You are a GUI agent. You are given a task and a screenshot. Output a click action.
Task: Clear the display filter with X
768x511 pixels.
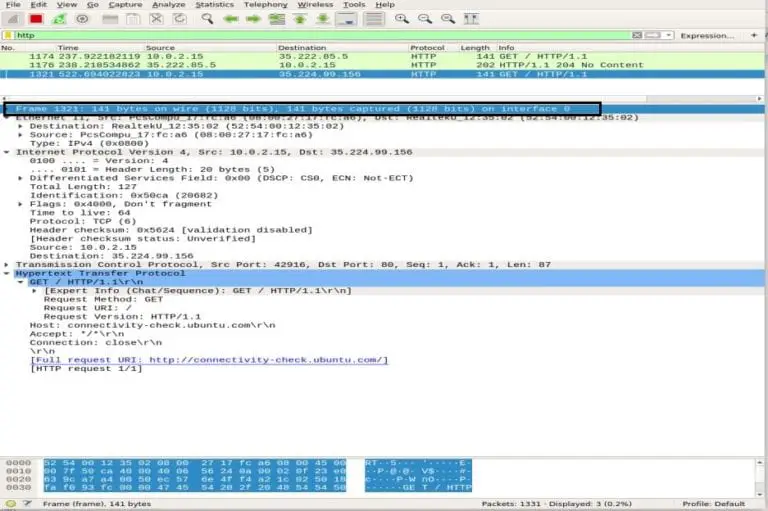[637, 35]
